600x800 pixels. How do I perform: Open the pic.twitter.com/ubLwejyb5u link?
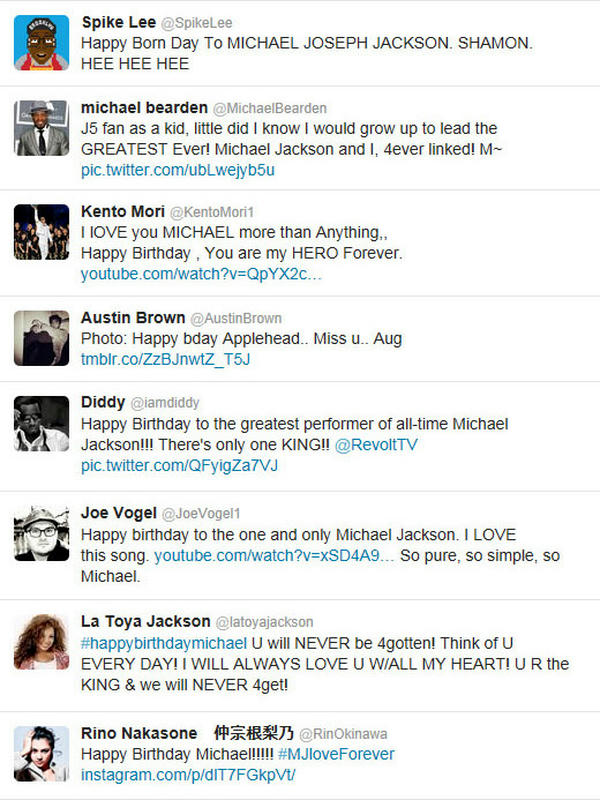click(x=178, y=170)
